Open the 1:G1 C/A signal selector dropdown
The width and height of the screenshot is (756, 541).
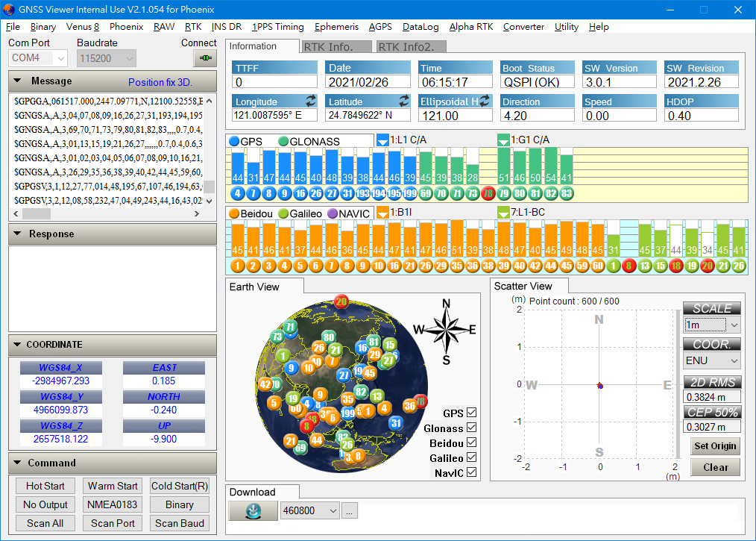click(503, 141)
